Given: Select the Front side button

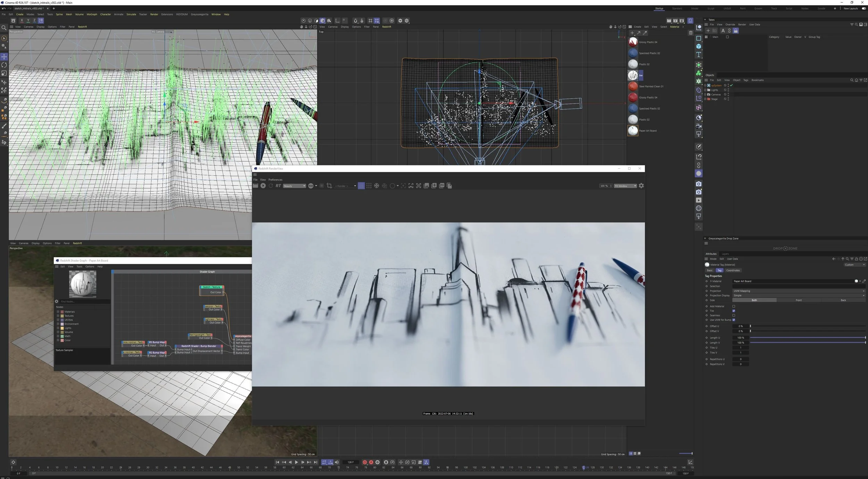Looking at the screenshot, I should pos(799,300).
